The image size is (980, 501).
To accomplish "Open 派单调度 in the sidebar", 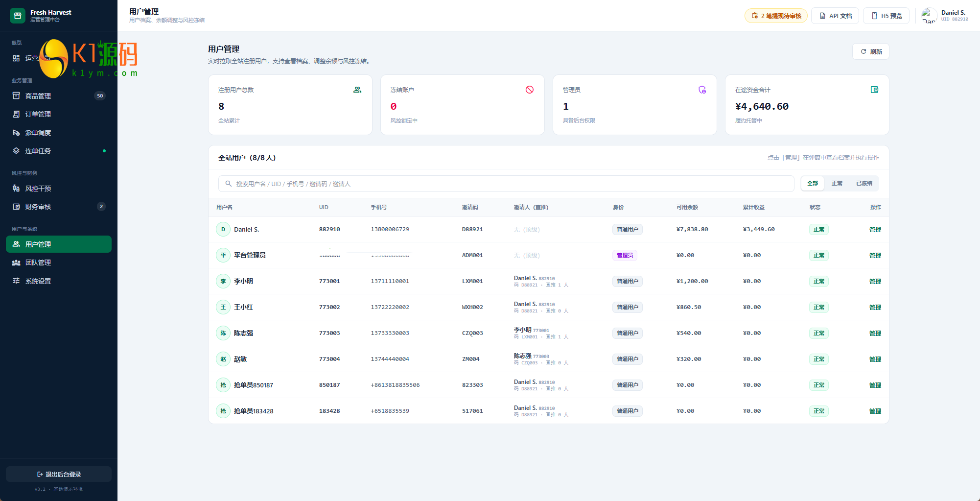I will pyautogui.click(x=59, y=133).
